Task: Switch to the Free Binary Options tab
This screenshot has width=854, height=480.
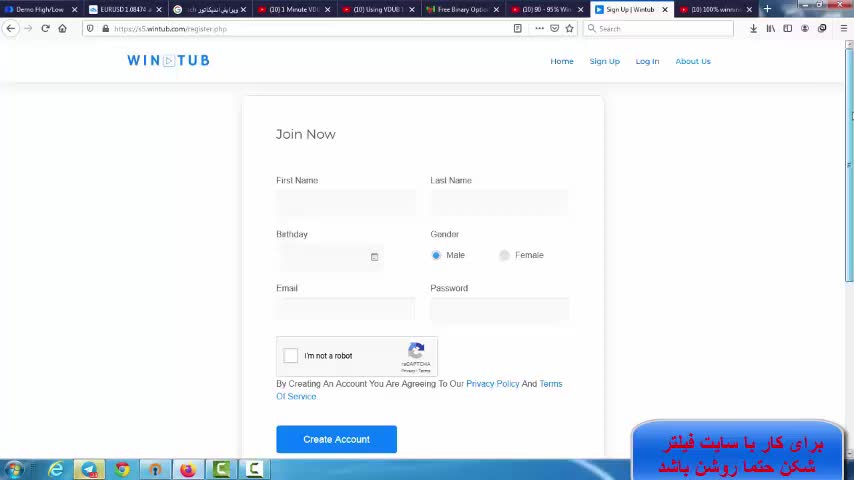Action: tap(462, 9)
